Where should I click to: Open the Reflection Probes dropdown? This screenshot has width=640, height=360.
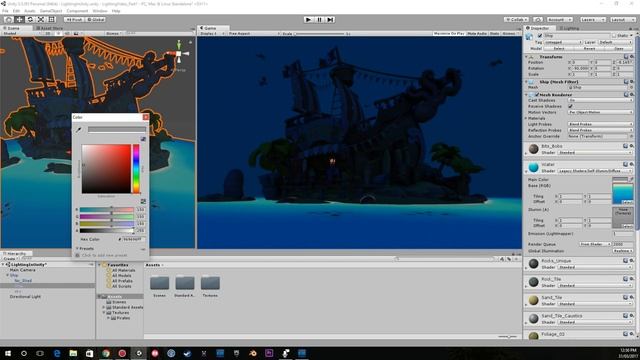point(600,130)
